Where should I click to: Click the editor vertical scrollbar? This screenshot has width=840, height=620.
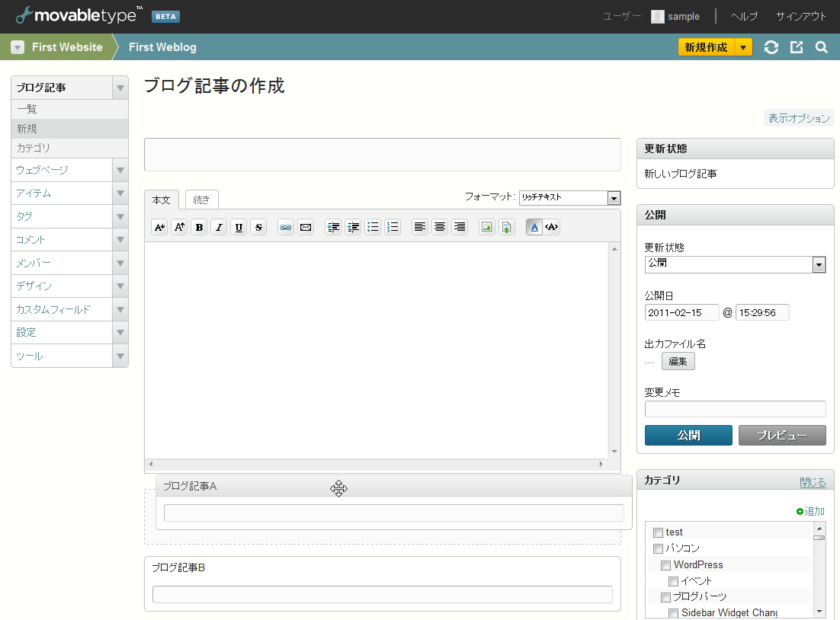(x=614, y=350)
